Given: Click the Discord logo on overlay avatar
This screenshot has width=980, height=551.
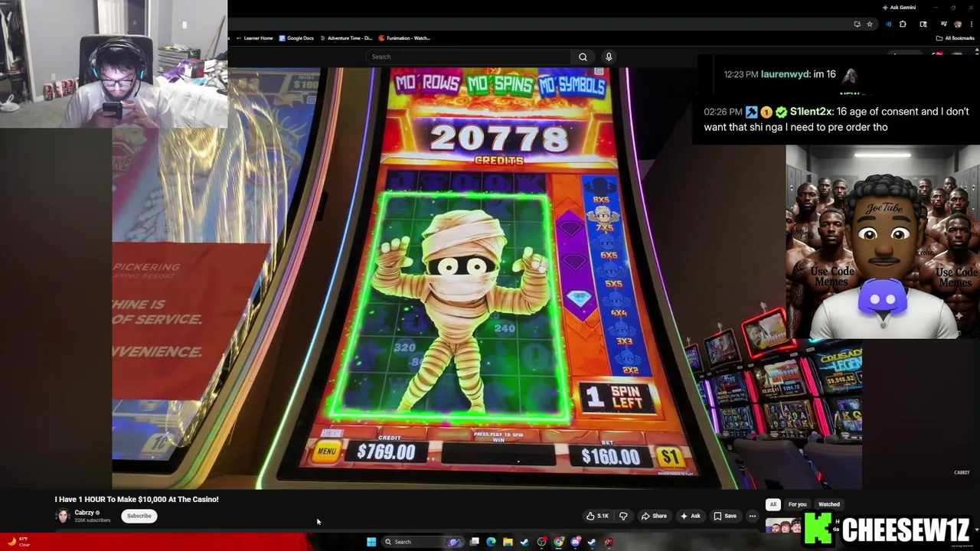Looking at the screenshot, I should click(882, 297).
